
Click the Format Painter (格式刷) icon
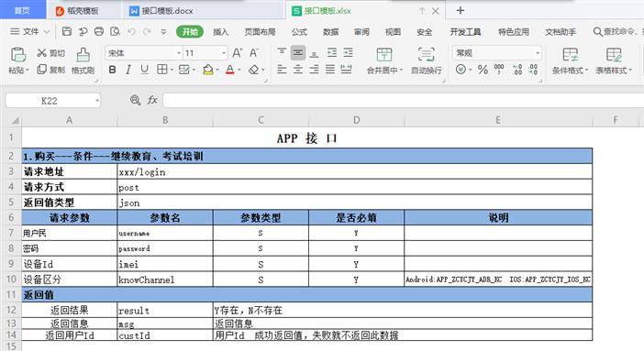(x=83, y=55)
